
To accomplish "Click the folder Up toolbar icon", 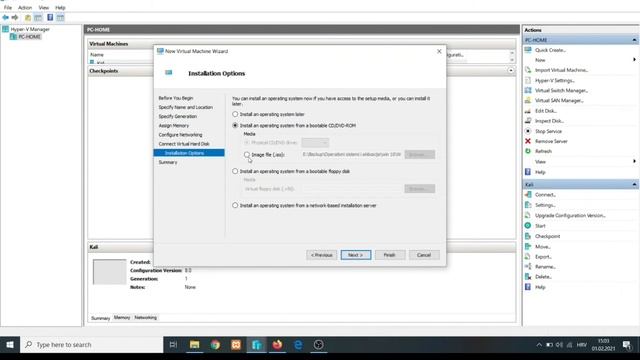I will (28, 18).
